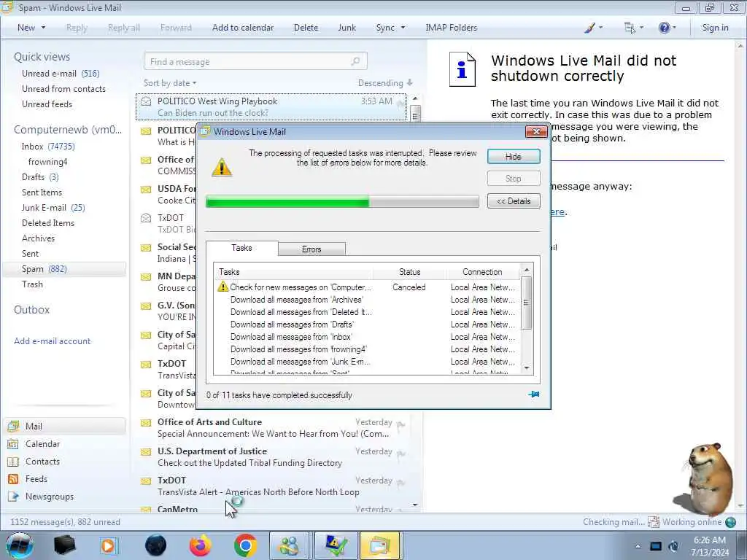Click the IMAP Folders toolbar item
The height and width of the screenshot is (560, 747).
451,28
